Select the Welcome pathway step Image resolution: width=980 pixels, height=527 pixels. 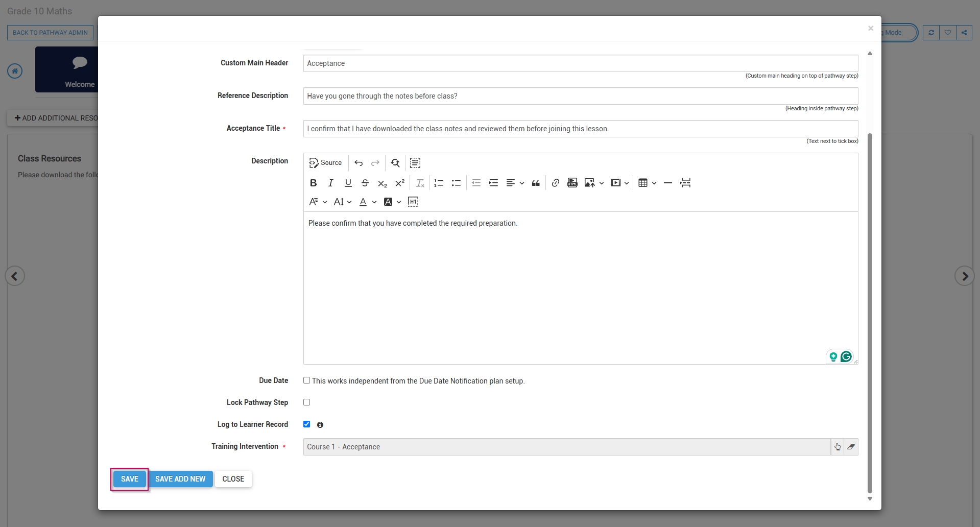click(66, 69)
